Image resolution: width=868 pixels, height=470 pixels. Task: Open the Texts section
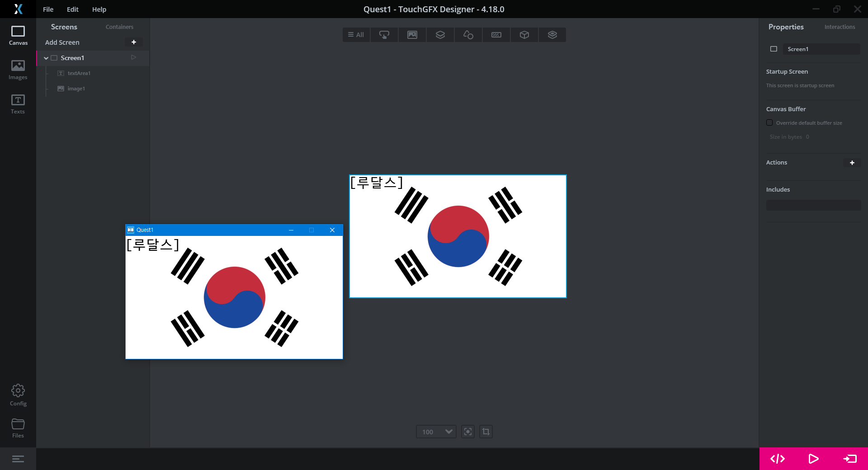18,104
